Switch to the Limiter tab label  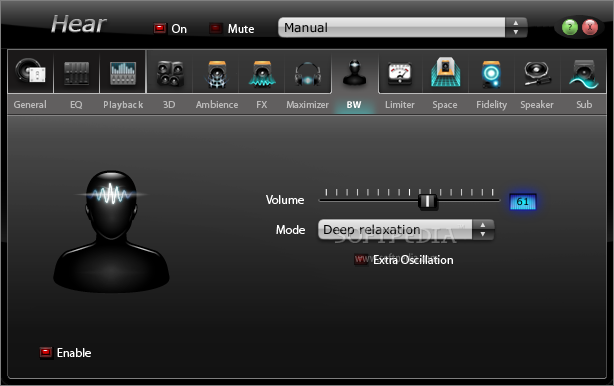pos(400,105)
